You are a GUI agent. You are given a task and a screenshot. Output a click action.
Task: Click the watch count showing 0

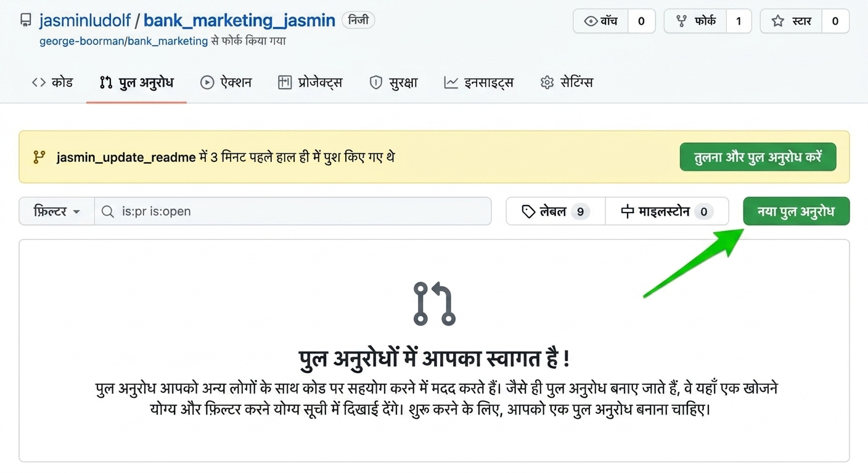pyautogui.click(x=641, y=21)
